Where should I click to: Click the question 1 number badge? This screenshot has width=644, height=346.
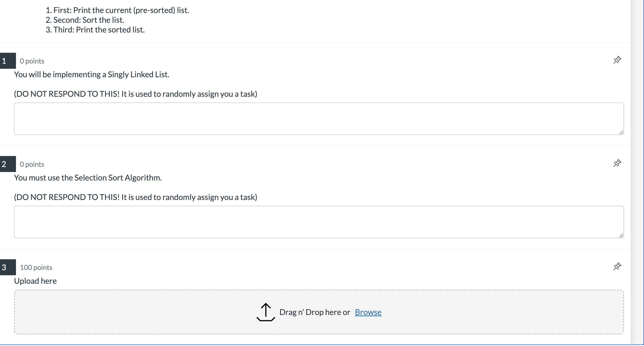pyautogui.click(x=7, y=61)
